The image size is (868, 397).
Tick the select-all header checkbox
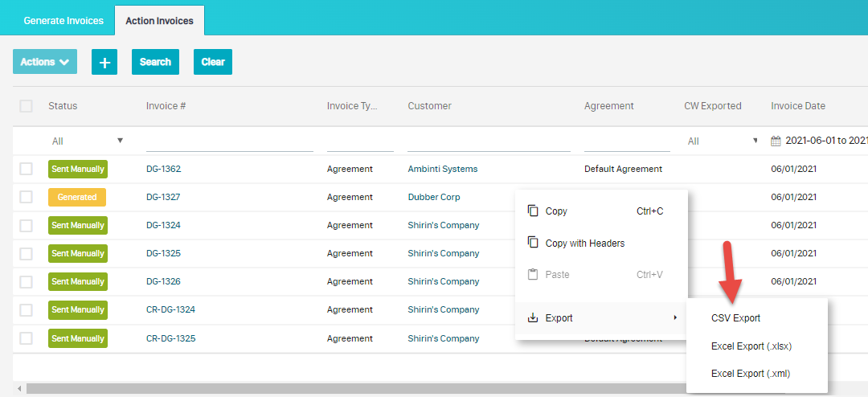tap(26, 106)
